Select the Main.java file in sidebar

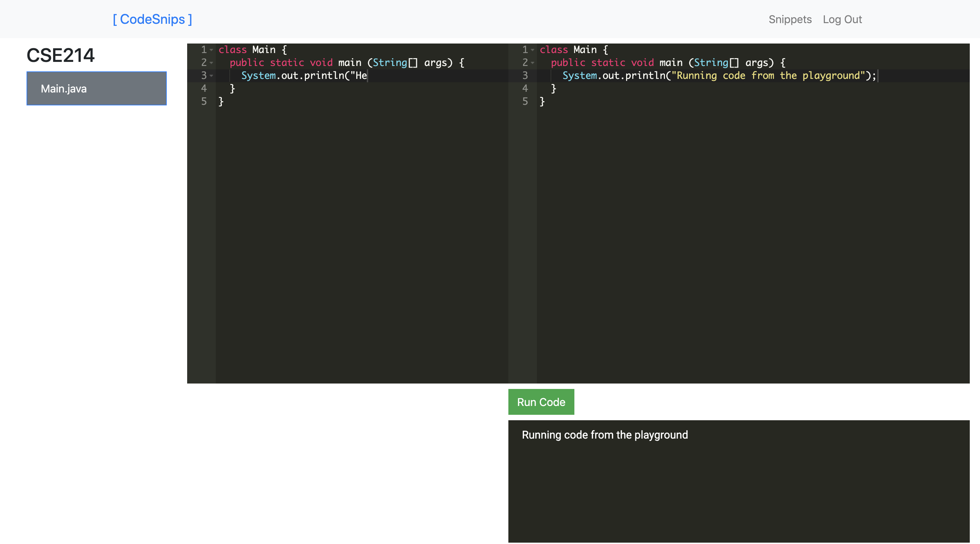[96, 89]
